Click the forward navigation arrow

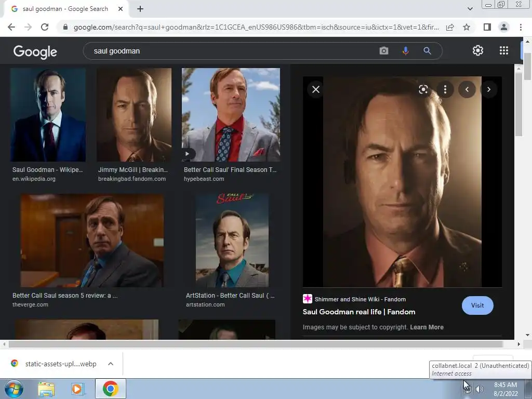[28, 27]
